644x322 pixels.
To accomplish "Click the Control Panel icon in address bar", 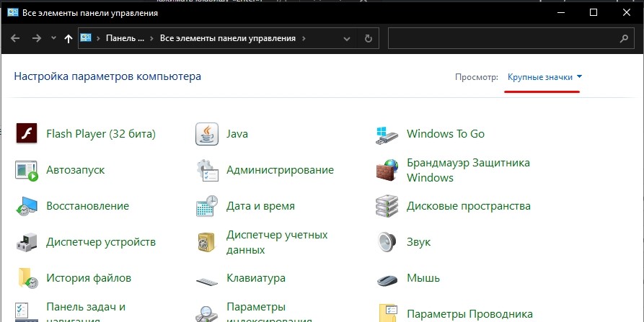I will [x=85, y=37].
